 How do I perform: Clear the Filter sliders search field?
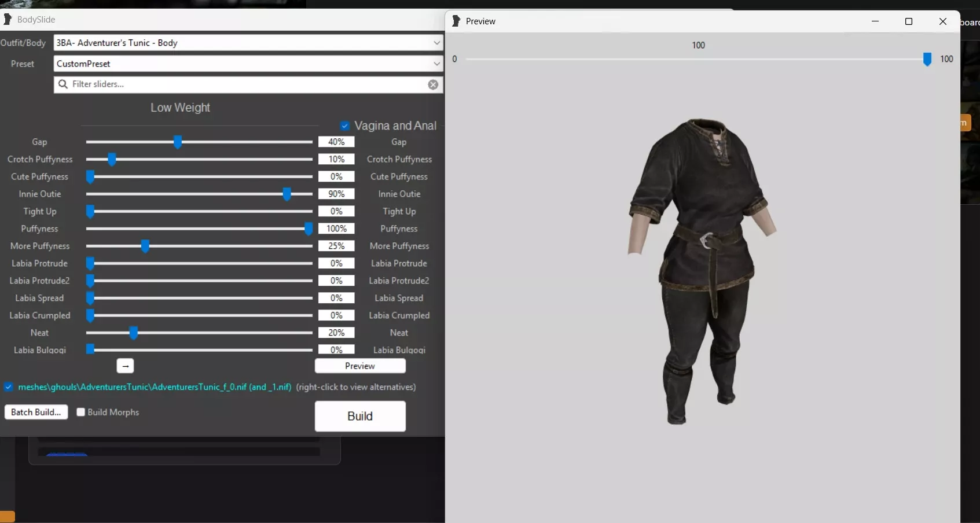[433, 84]
